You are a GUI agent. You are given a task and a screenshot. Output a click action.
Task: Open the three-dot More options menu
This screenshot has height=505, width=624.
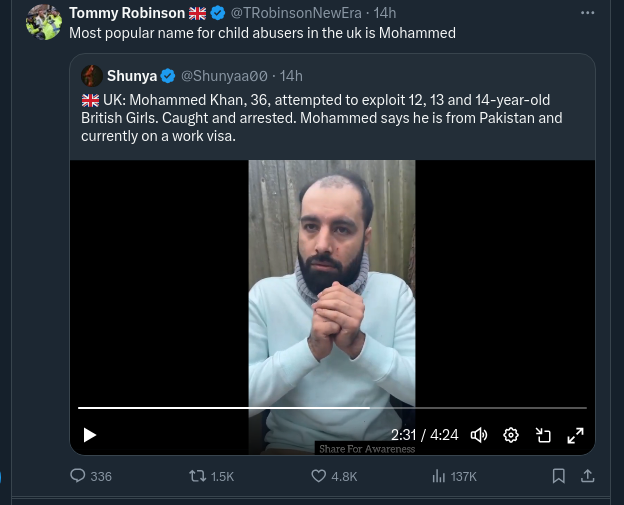pos(588,13)
